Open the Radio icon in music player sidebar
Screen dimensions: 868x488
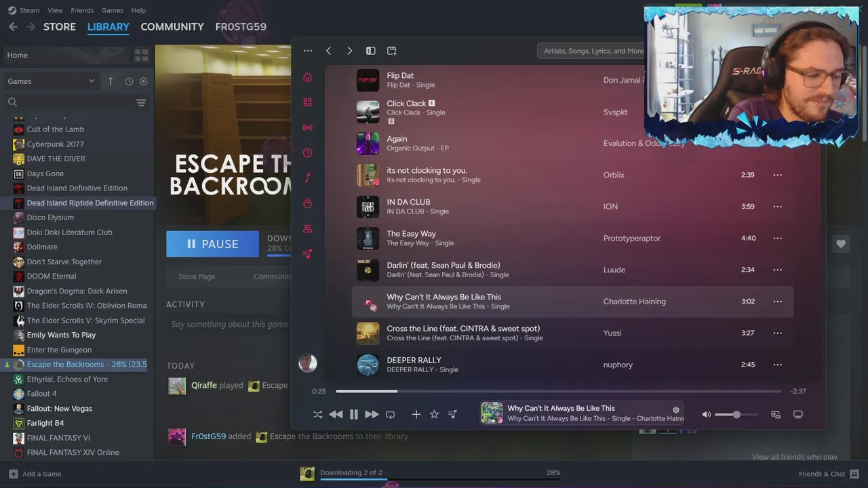pos(307,127)
